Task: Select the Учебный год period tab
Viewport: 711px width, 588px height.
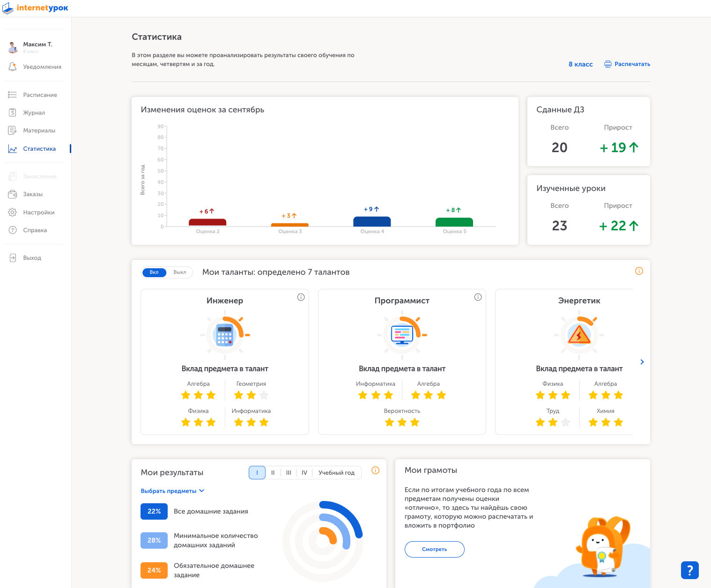Action: (336, 473)
